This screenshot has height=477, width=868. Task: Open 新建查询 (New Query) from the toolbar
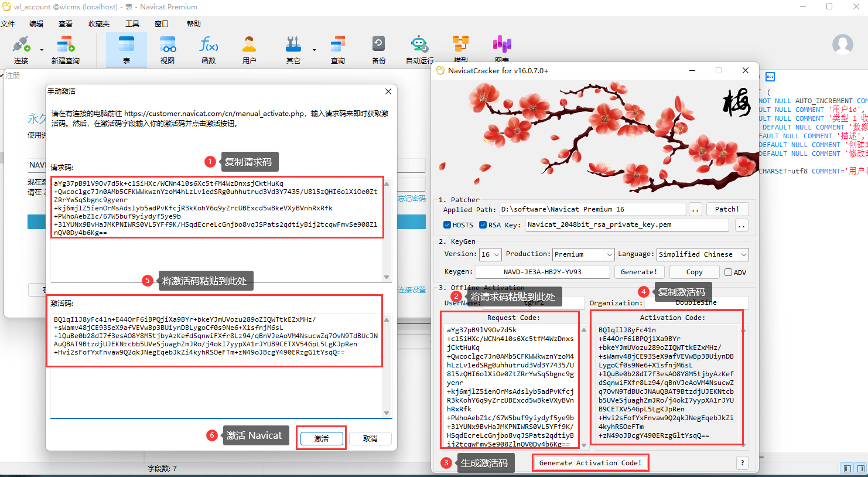tap(65, 45)
